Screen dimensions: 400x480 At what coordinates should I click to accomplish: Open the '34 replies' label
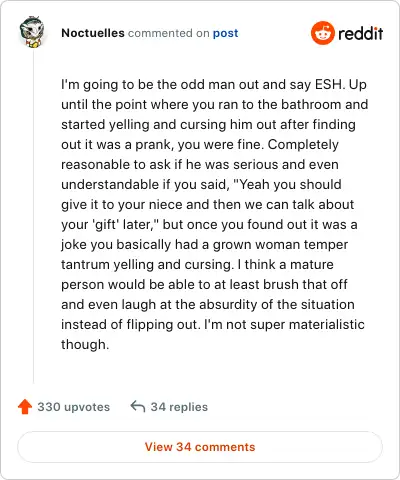click(x=179, y=407)
